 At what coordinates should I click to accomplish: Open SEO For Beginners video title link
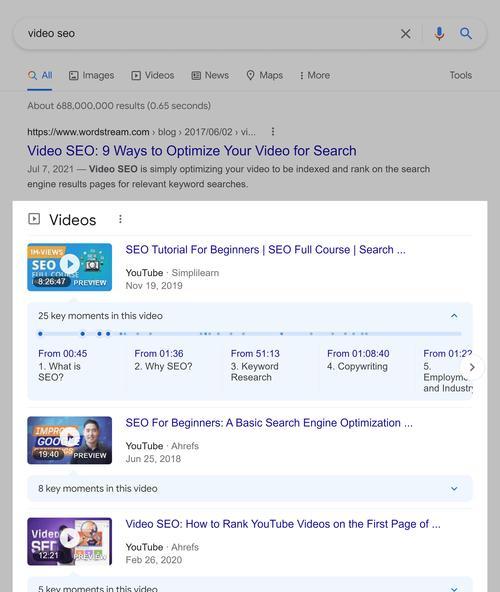click(269, 423)
